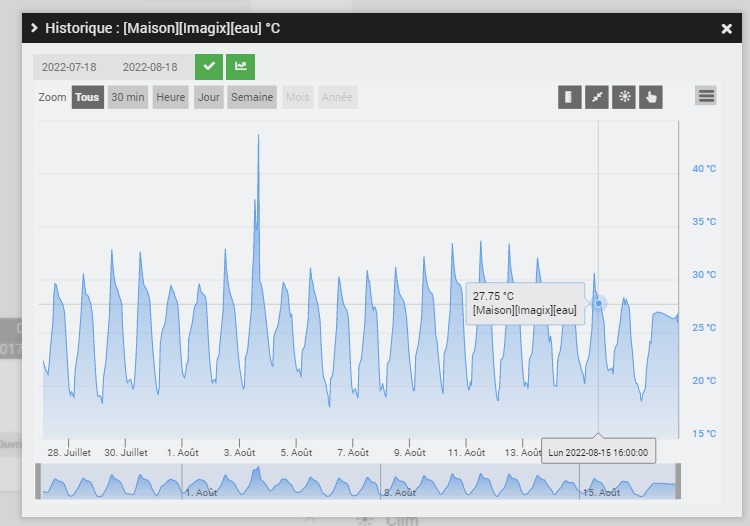Image resolution: width=750 pixels, height=526 pixels.
Task: Click the 15. Août marker in navigator
Action: coord(602,492)
